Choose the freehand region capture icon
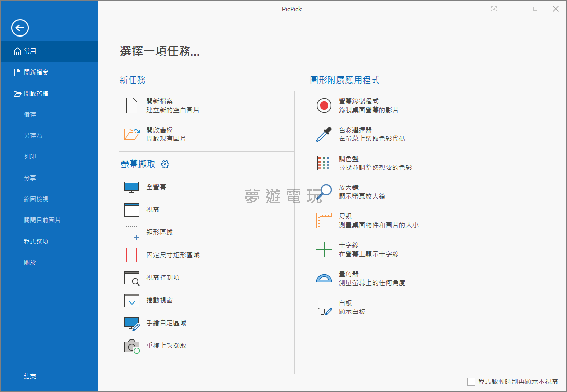 (132, 324)
